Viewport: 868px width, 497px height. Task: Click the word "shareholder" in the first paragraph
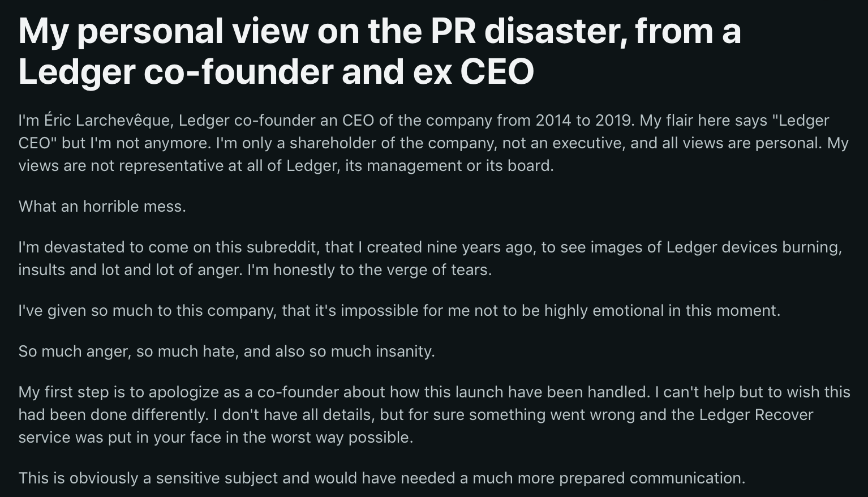pyautogui.click(x=333, y=143)
